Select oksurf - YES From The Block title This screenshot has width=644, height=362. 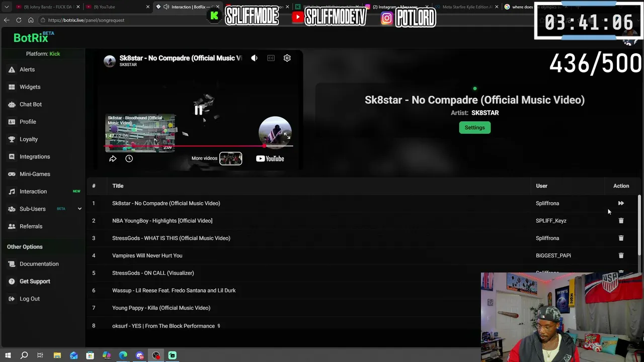[166, 326]
